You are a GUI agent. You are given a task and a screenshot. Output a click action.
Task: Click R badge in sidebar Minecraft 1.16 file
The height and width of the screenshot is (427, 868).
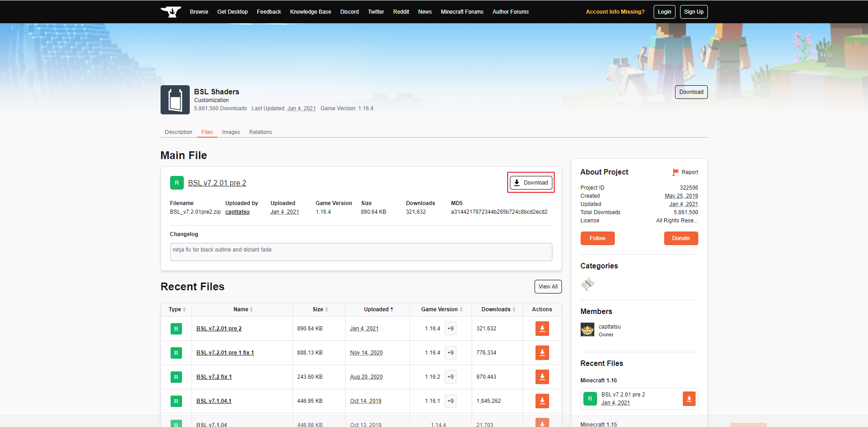[x=590, y=399]
